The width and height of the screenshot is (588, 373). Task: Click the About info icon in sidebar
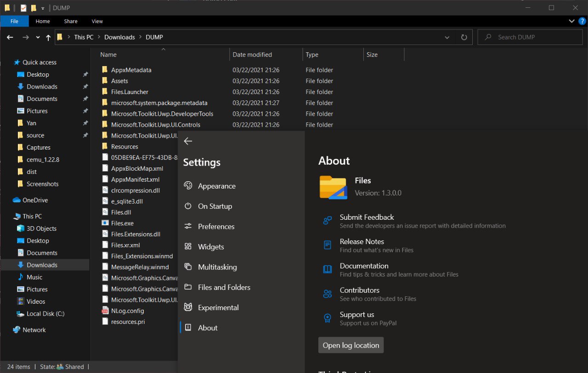[188, 328]
